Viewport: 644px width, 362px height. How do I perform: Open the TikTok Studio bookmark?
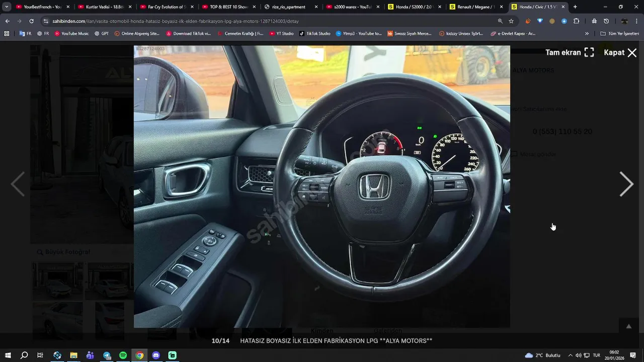(x=315, y=34)
